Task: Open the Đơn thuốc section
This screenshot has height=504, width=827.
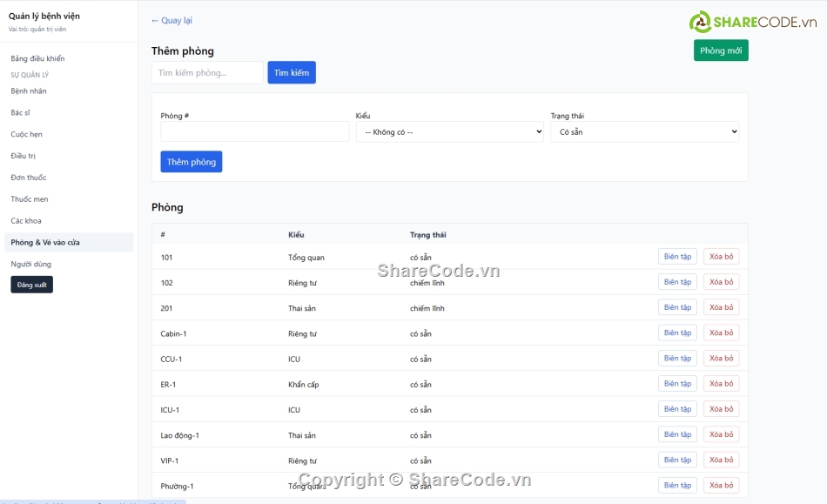Action: (26, 177)
